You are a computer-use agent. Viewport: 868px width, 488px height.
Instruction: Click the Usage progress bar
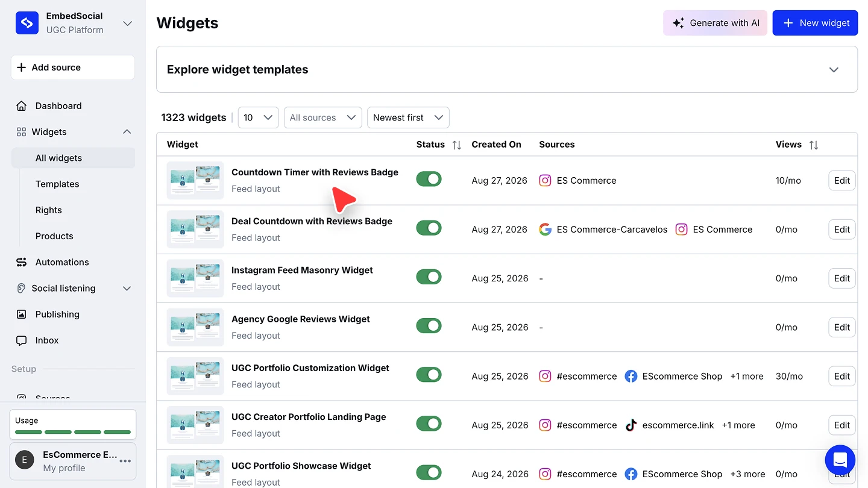[73, 432]
